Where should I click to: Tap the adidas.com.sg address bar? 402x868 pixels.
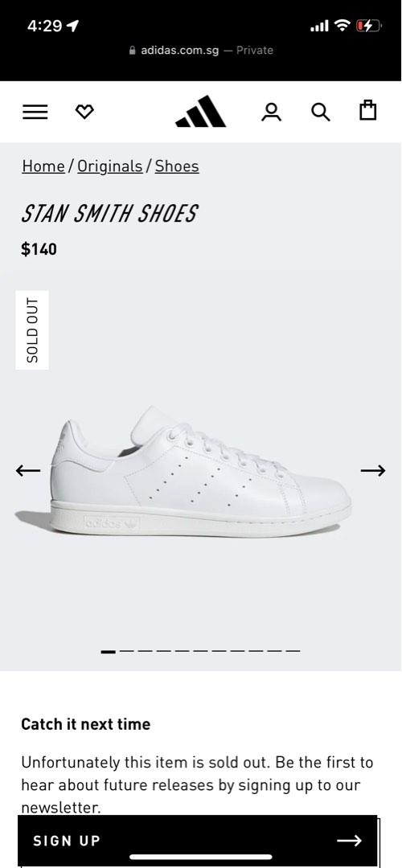[x=201, y=51]
